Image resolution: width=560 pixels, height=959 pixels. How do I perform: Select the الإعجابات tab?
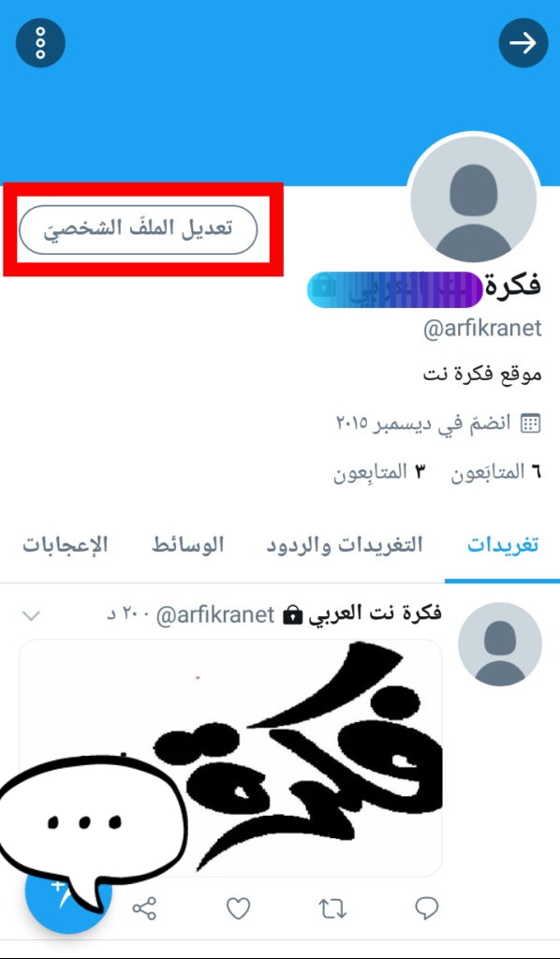point(66,544)
